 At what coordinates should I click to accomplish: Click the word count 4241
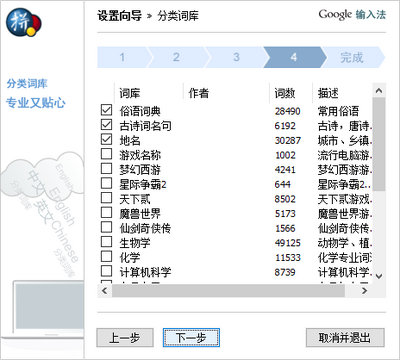pos(285,170)
